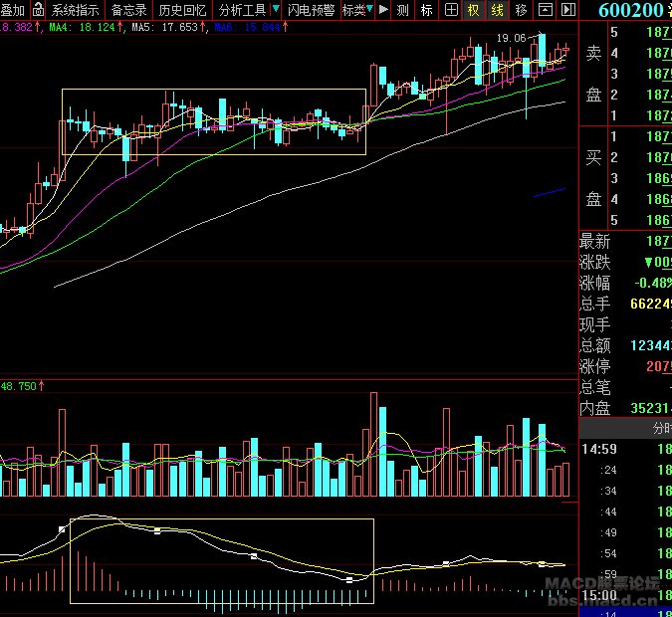Image resolution: width=672 pixels, height=617 pixels.
Task: Select the 移 move tool
Action: 521,10
